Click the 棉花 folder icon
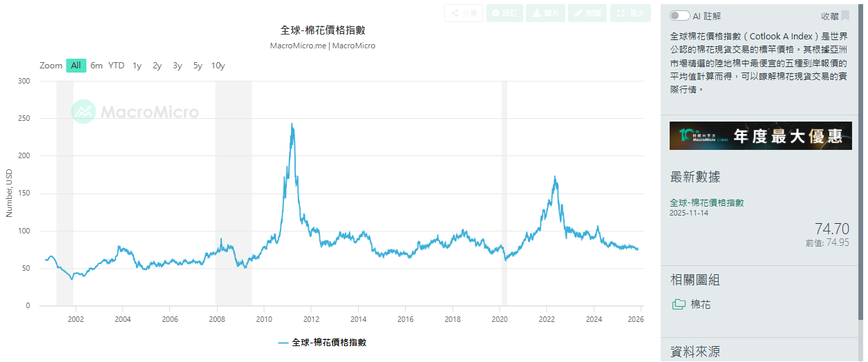Viewport: 868px width, 362px height. tap(679, 304)
